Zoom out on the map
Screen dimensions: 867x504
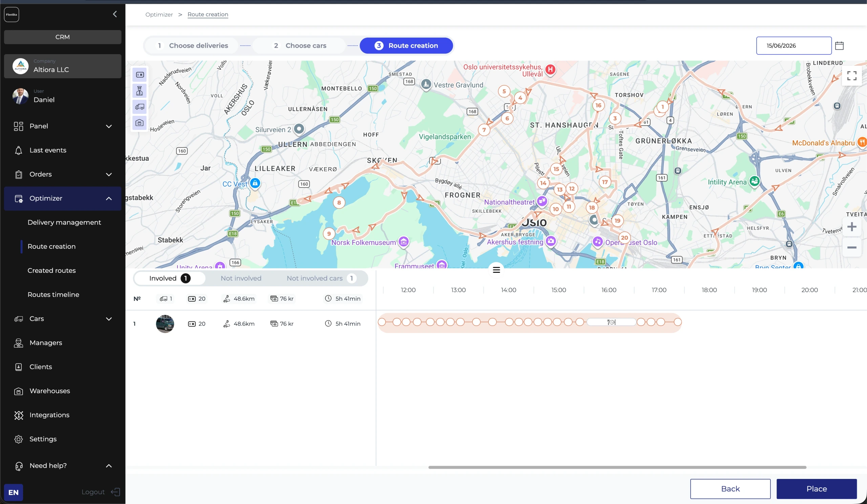(x=851, y=247)
